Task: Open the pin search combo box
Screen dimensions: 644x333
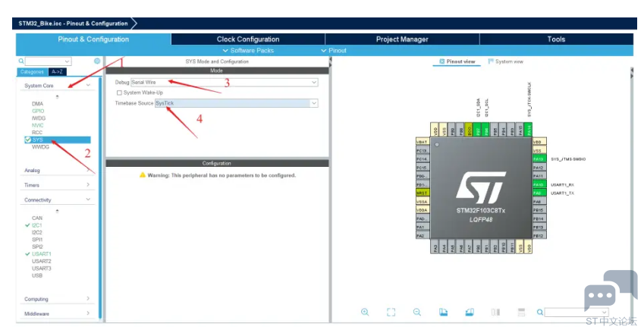Action: click(576, 313)
